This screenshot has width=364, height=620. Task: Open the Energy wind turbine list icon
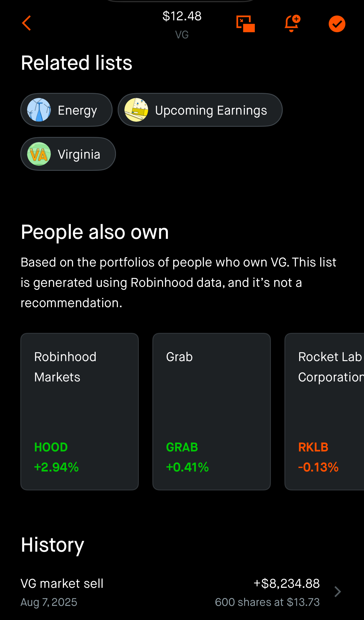39,110
